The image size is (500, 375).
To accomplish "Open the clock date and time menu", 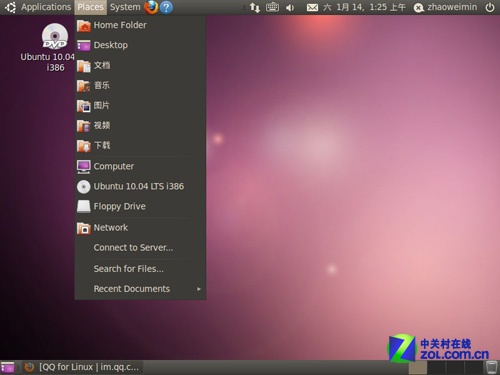I will click(x=364, y=7).
